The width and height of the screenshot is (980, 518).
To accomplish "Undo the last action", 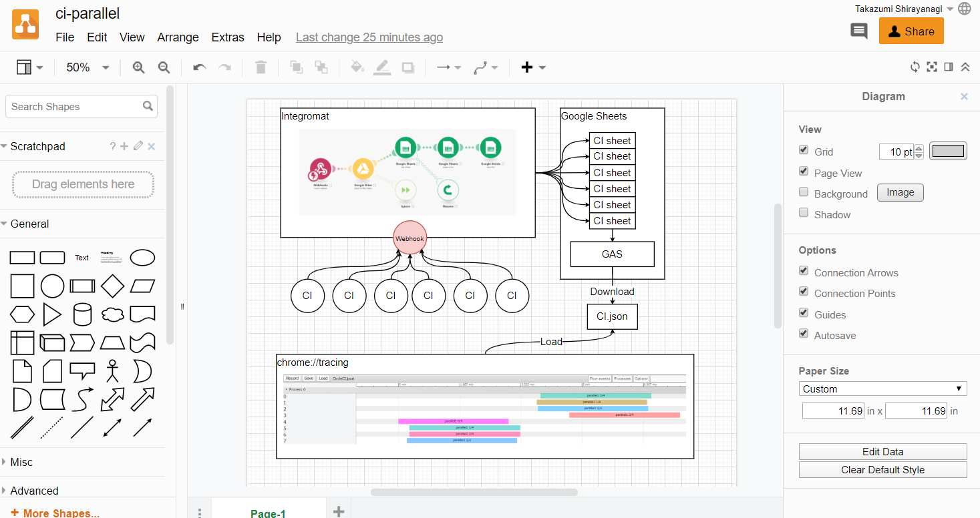I will coord(199,67).
